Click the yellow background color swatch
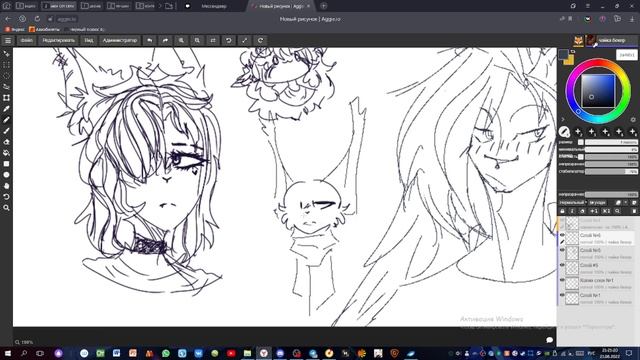 click(x=569, y=60)
